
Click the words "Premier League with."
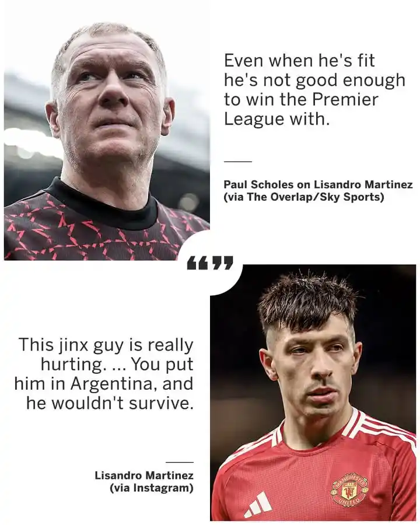(302, 109)
